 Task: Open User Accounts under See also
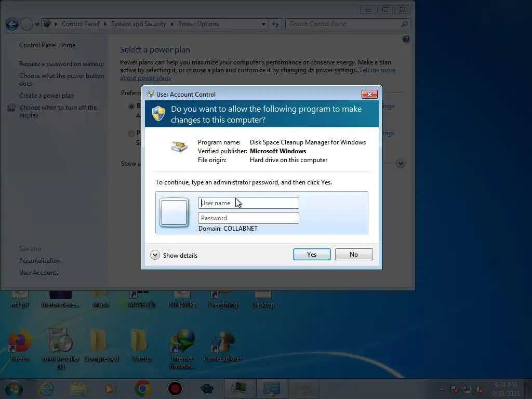pyautogui.click(x=39, y=272)
